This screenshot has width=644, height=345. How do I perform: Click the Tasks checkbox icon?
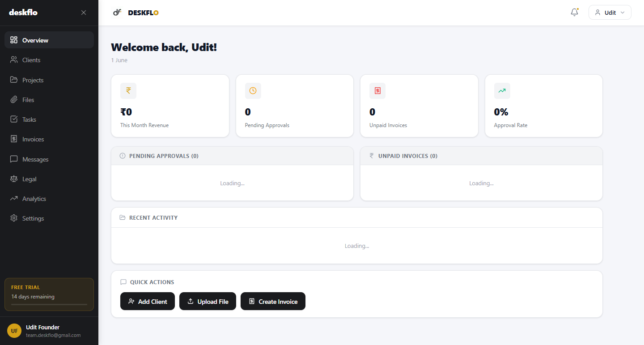(x=14, y=119)
